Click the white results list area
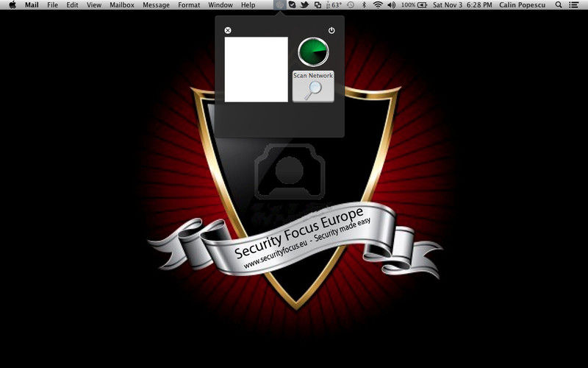 tap(256, 69)
